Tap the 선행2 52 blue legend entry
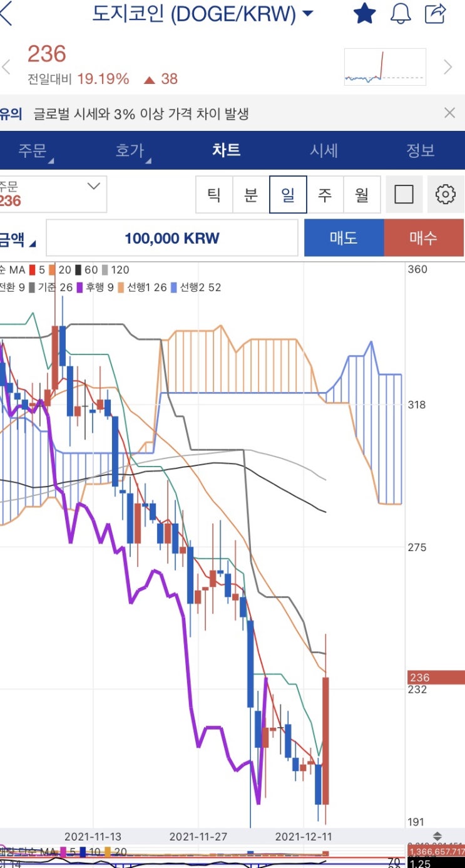Image resolution: width=465 pixels, height=868 pixels. point(195,287)
